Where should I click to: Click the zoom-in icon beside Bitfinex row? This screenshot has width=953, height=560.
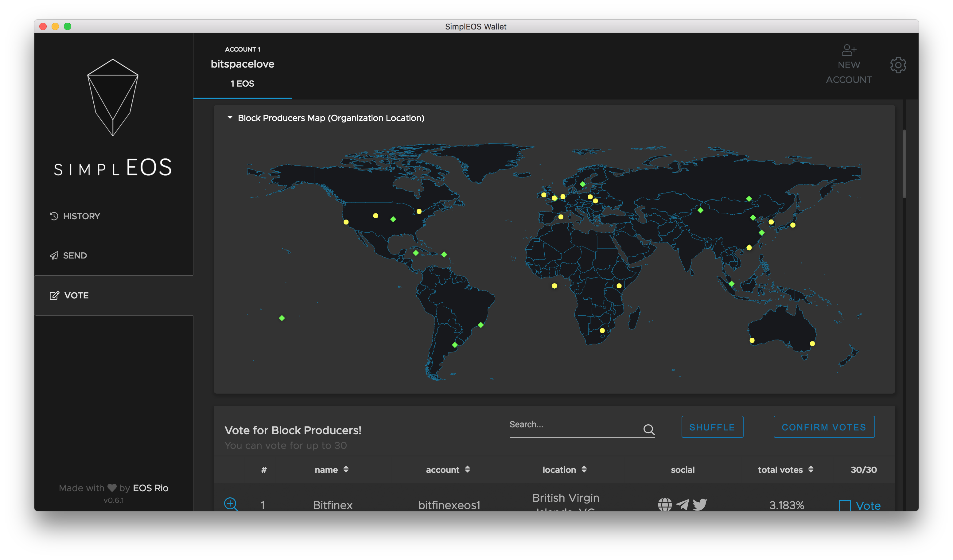[231, 504]
